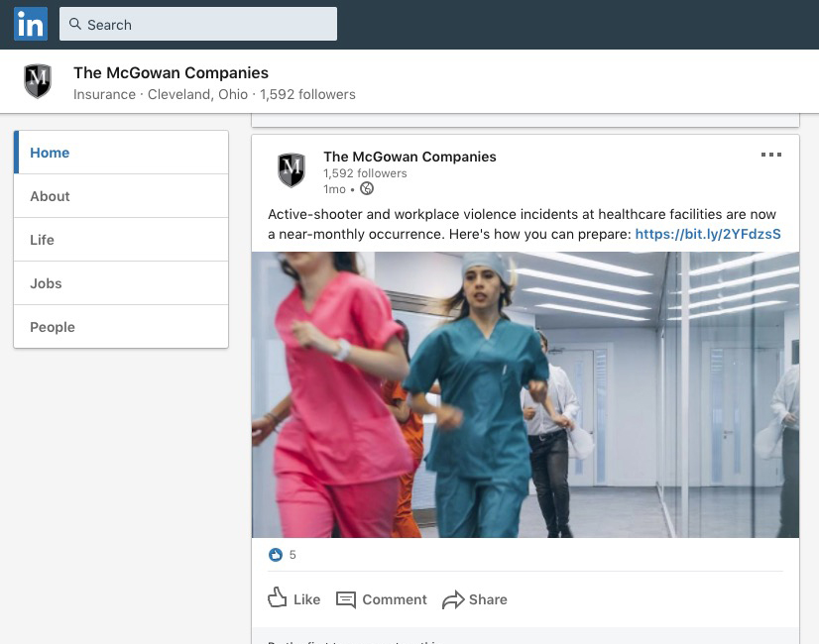Click the 1mo timestamp on the post
The height and width of the screenshot is (644, 819).
coord(334,189)
